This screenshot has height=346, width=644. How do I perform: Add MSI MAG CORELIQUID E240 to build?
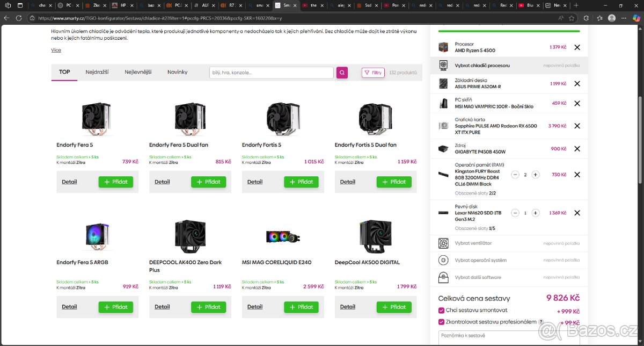pyautogui.click(x=301, y=307)
